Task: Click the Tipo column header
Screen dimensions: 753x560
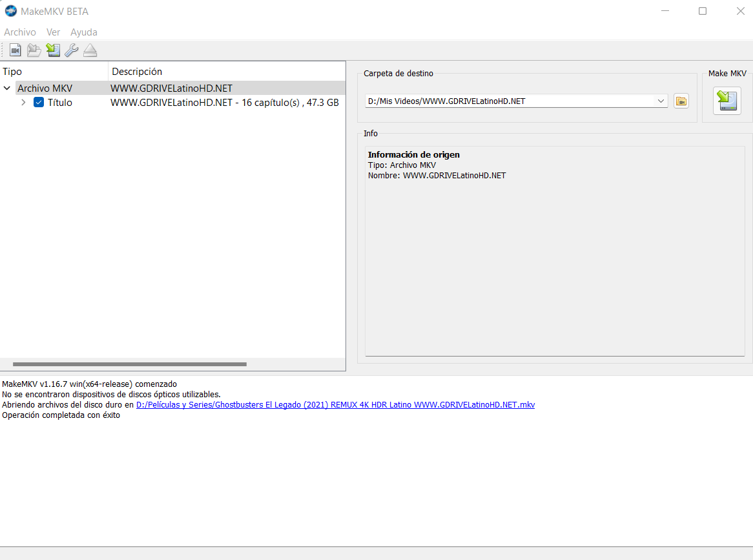Action: [54, 72]
